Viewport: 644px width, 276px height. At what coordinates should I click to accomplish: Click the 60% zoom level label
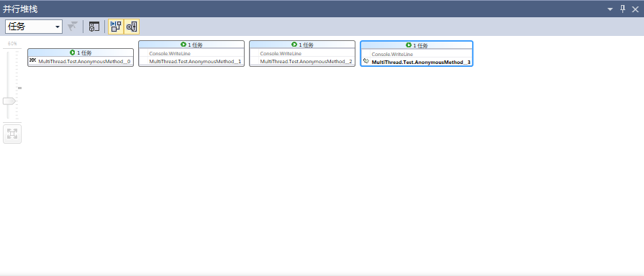click(x=12, y=43)
